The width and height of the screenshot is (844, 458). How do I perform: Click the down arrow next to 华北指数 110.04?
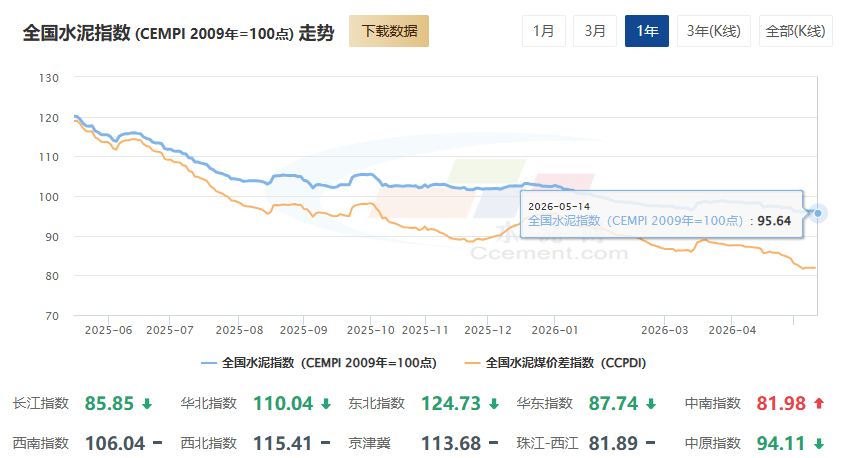tap(326, 404)
